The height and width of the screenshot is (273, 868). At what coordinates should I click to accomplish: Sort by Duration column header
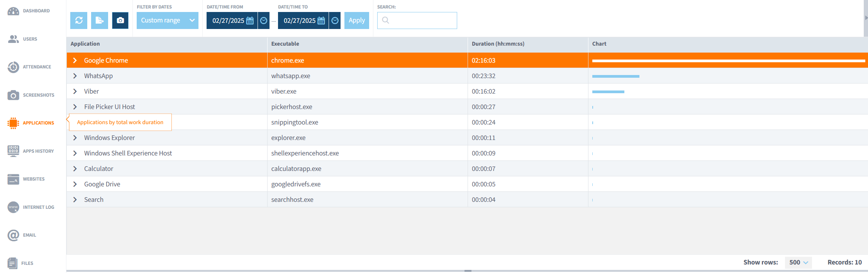(x=498, y=44)
